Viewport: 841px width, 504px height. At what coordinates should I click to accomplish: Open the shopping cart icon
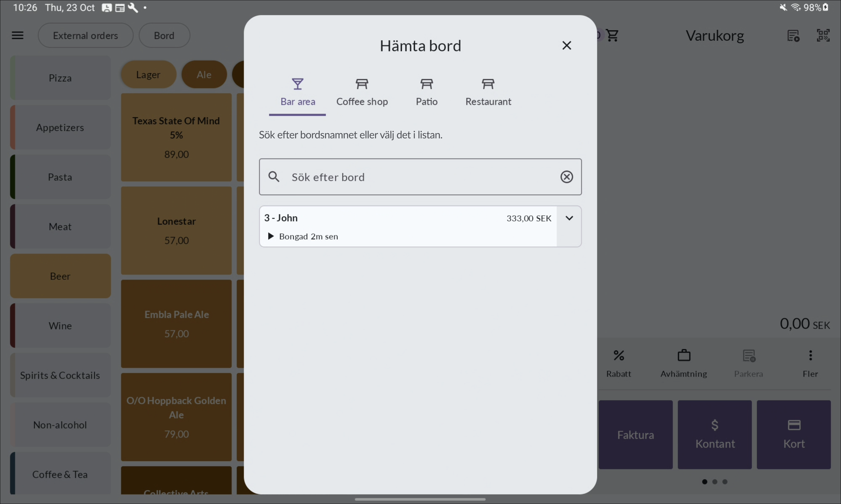coord(612,35)
